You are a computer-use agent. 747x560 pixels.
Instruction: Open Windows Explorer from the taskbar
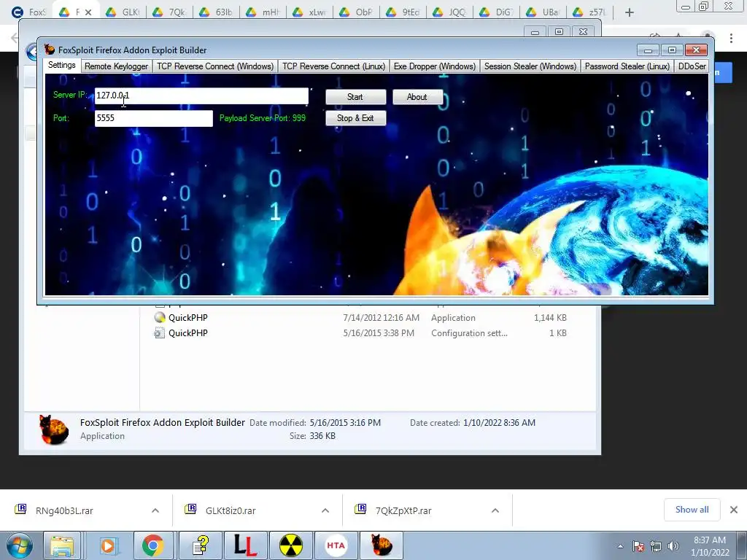(62, 545)
